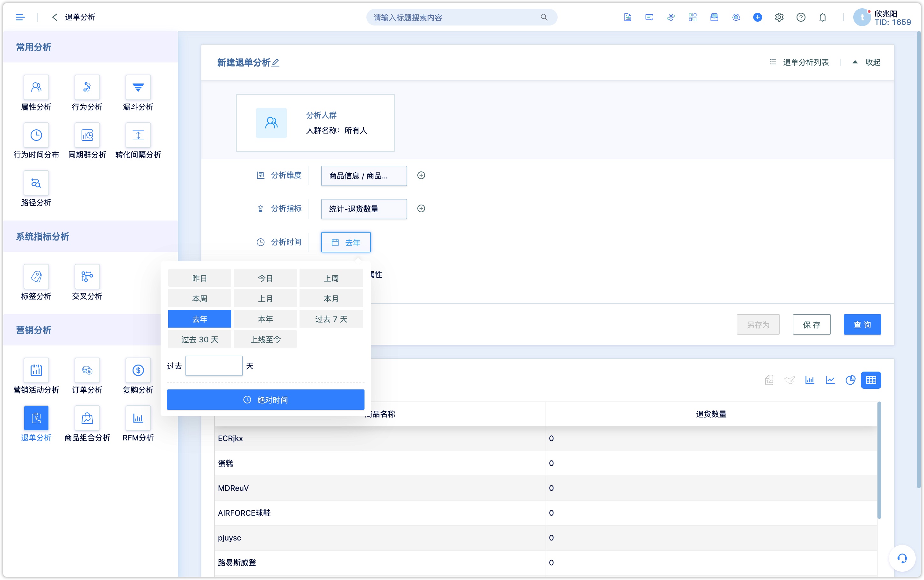Image resolution: width=924 pixels, height=580 pixels.
Task: Select 本月 time range
Action: pyautogui.click(x=331, y=298)
